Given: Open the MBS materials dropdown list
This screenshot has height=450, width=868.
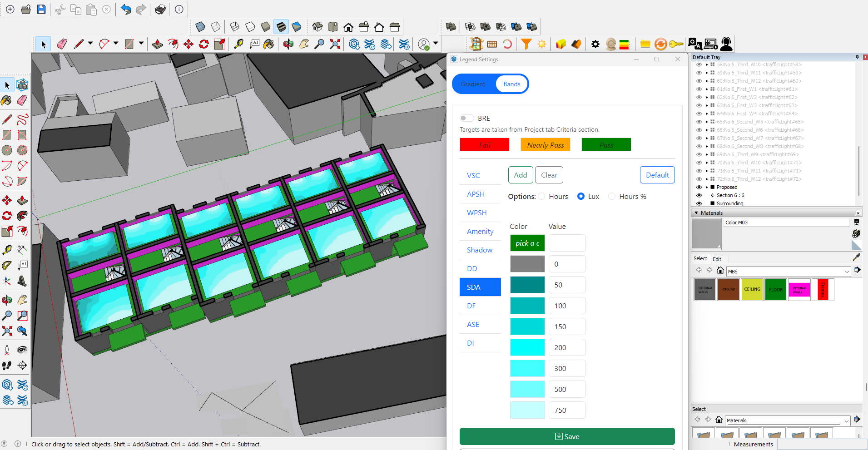Looking at the screenshot, I should 847,271.
